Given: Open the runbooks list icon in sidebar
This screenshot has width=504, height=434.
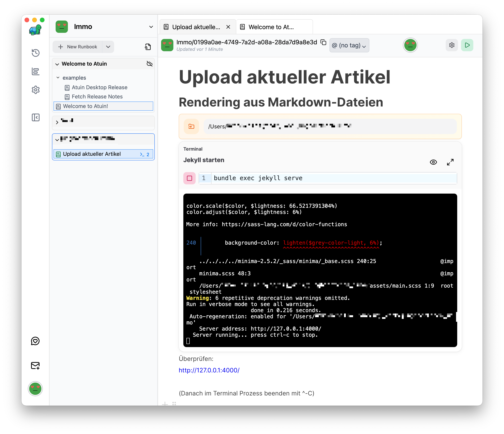Looking at the screenshot, I should pos(35,72).
